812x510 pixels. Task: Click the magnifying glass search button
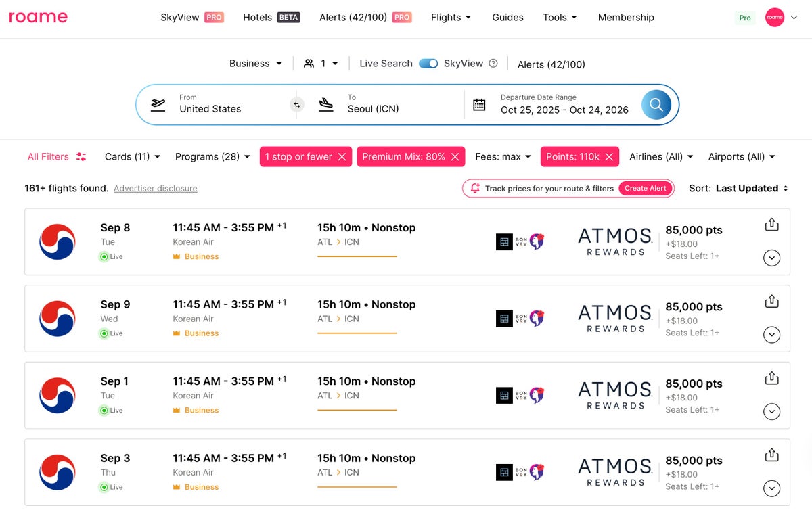(656, 105)
